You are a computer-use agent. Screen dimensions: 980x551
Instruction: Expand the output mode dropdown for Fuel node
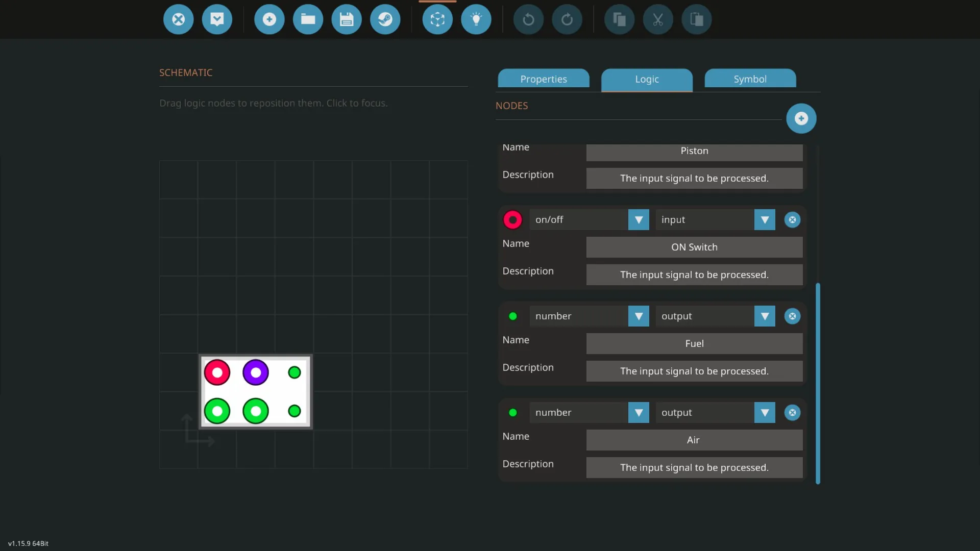point(764,316)
